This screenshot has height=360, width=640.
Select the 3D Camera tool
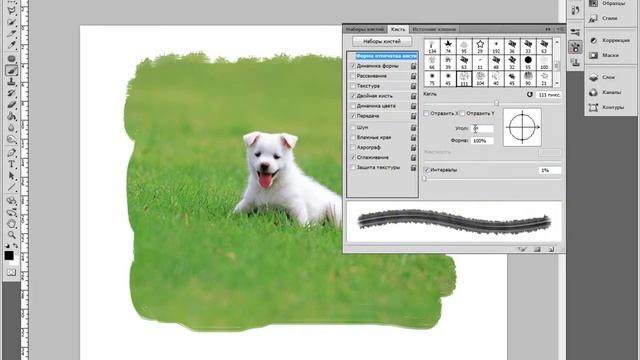tap(11, 212)
